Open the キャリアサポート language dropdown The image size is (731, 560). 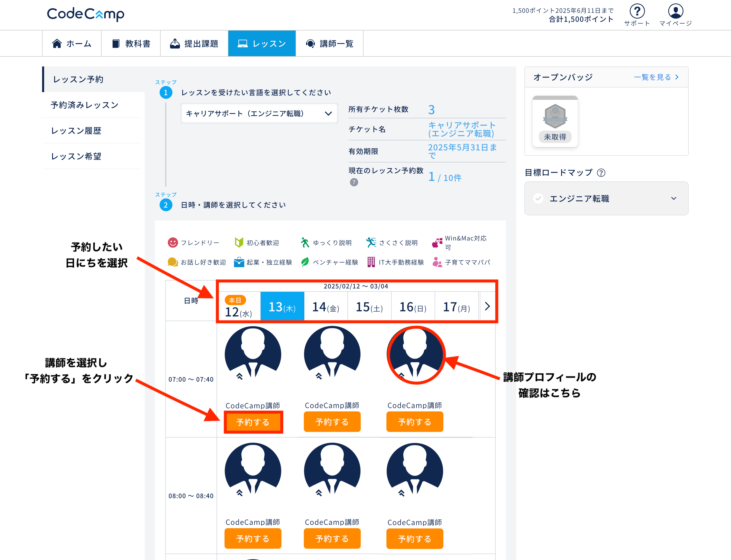click(259, 113)
